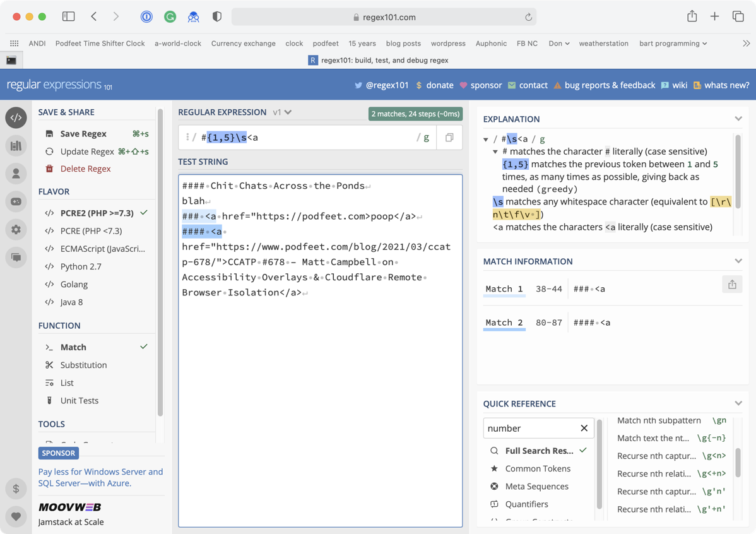Viewport: 756px width, 534px height.
Task: Click the export matches share icon
Action: coord(732,285)
